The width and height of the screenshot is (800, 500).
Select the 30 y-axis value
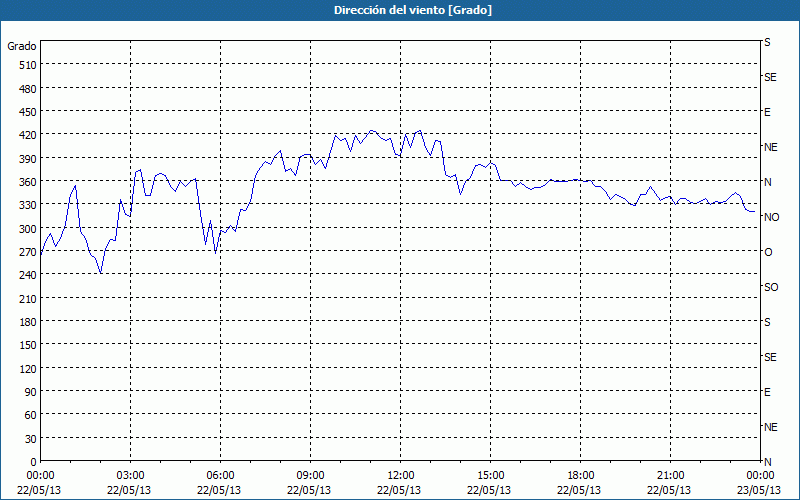32,439
